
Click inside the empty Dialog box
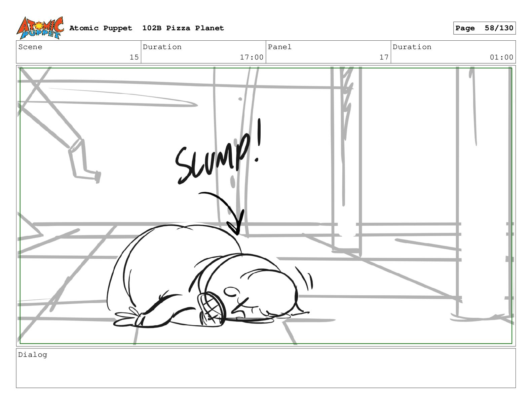266,368
